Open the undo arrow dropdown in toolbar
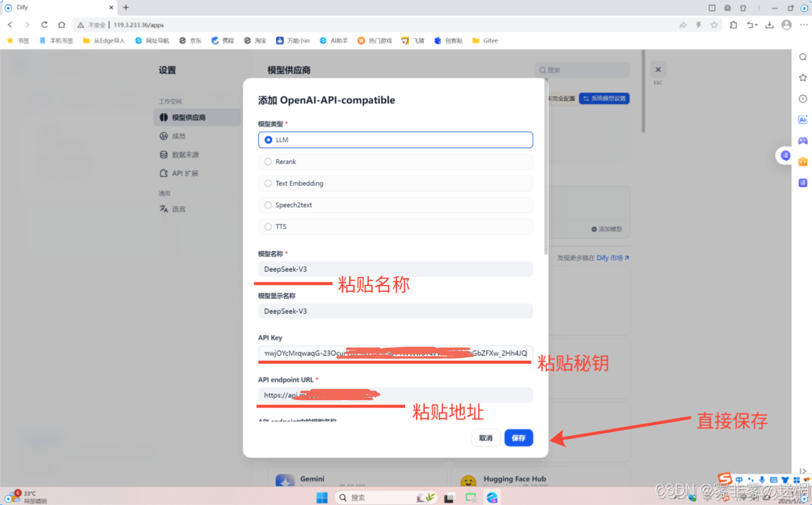The width and height of the screenshot is (812, 505). click(x=751, y=25)
